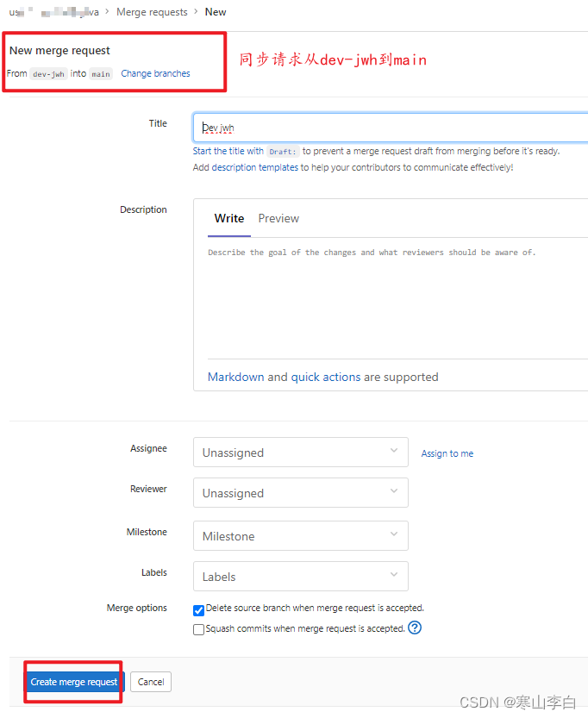
Task: Open the Markdown help link
Action: coord(236,377)
